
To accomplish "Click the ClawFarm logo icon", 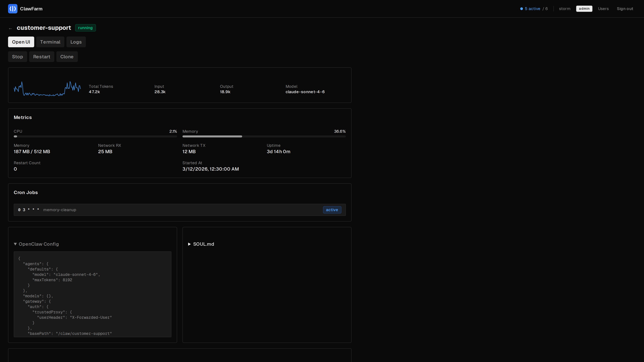I will [x=13, y=9].
